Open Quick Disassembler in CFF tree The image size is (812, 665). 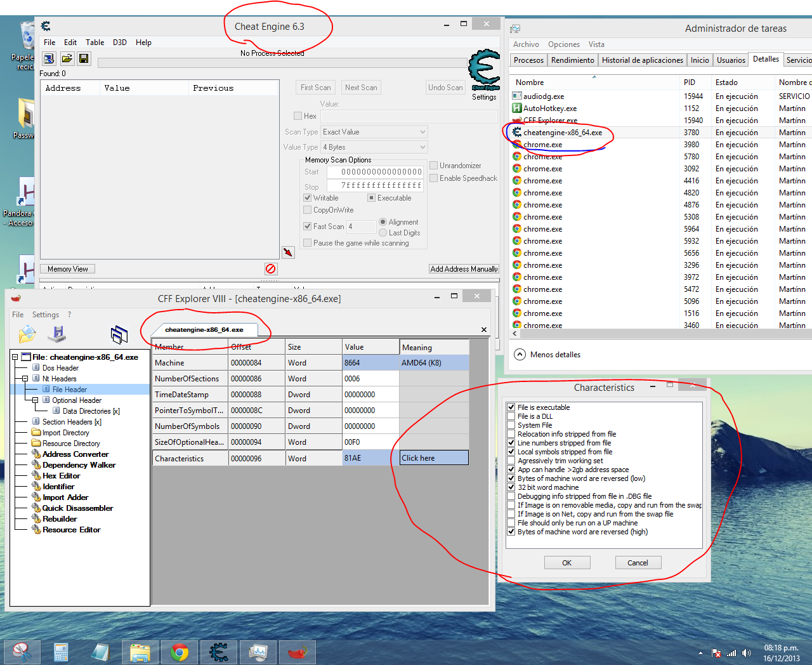click(77, 508)
